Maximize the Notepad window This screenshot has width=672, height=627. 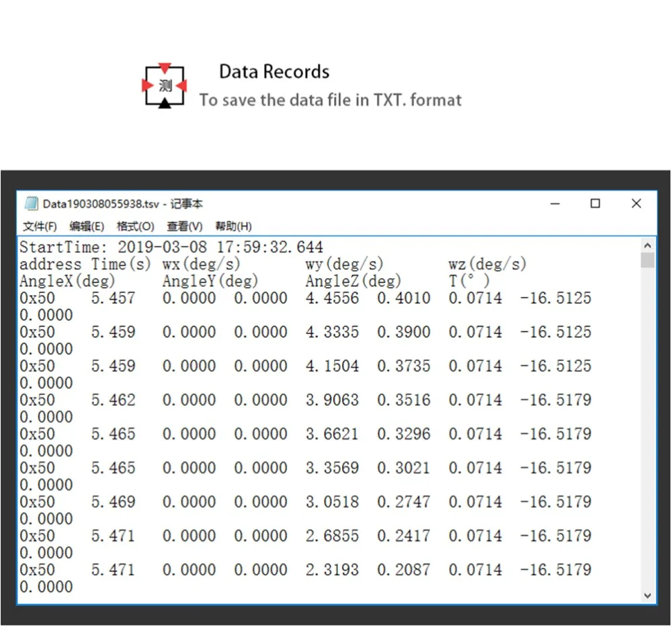click(x=595, y=204)
